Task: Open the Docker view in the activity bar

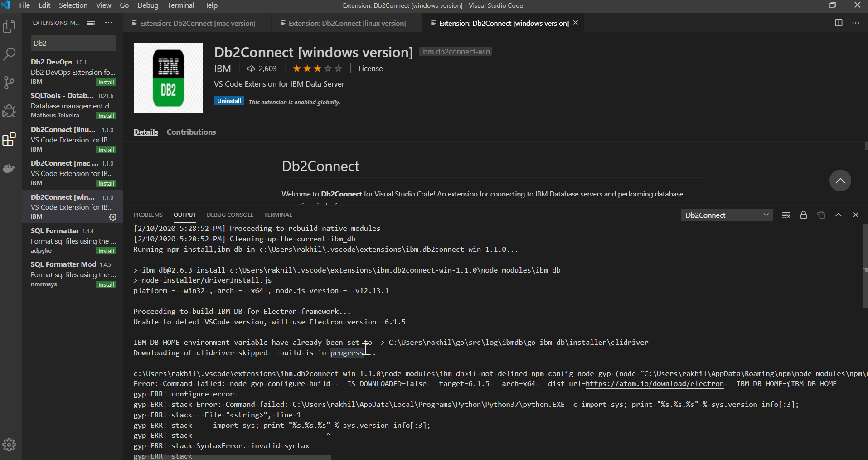Action: (9, 168)
